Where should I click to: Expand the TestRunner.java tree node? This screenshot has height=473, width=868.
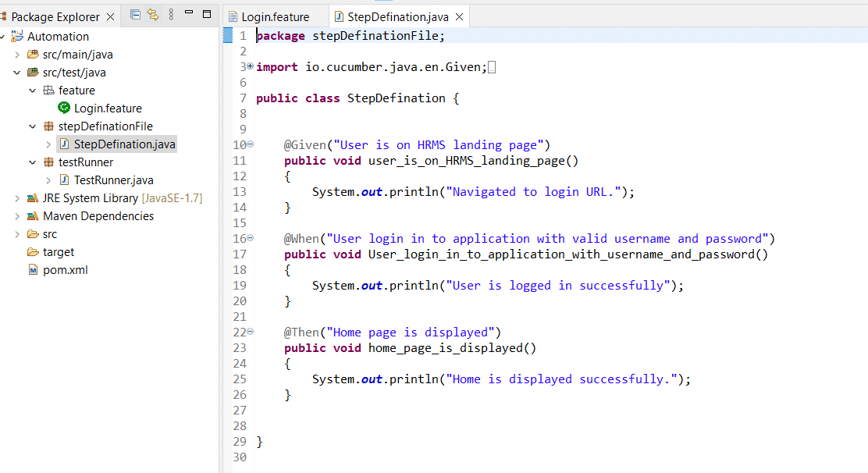click(48, 180)
